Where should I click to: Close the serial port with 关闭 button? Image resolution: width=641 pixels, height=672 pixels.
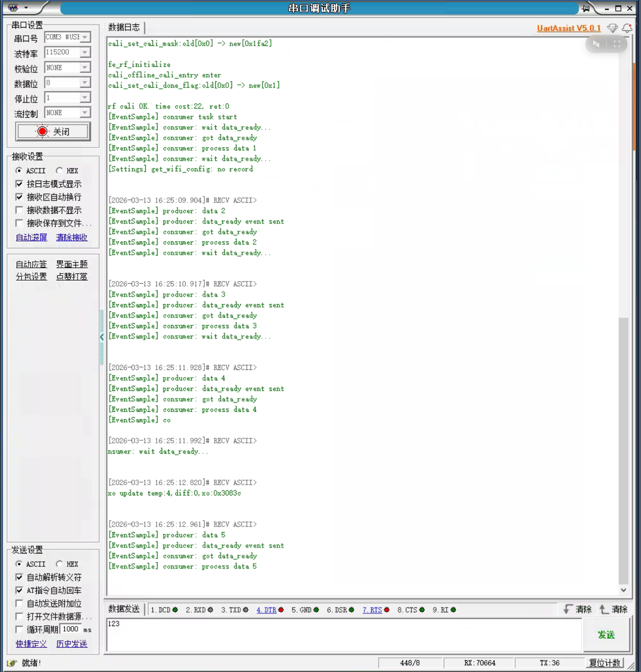point(53,132)
